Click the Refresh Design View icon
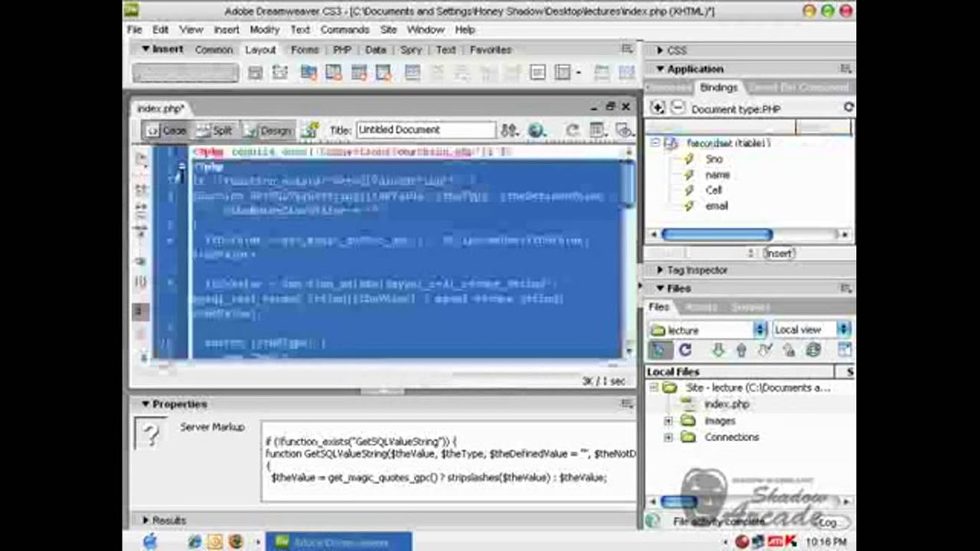 [x=572, y=131]
